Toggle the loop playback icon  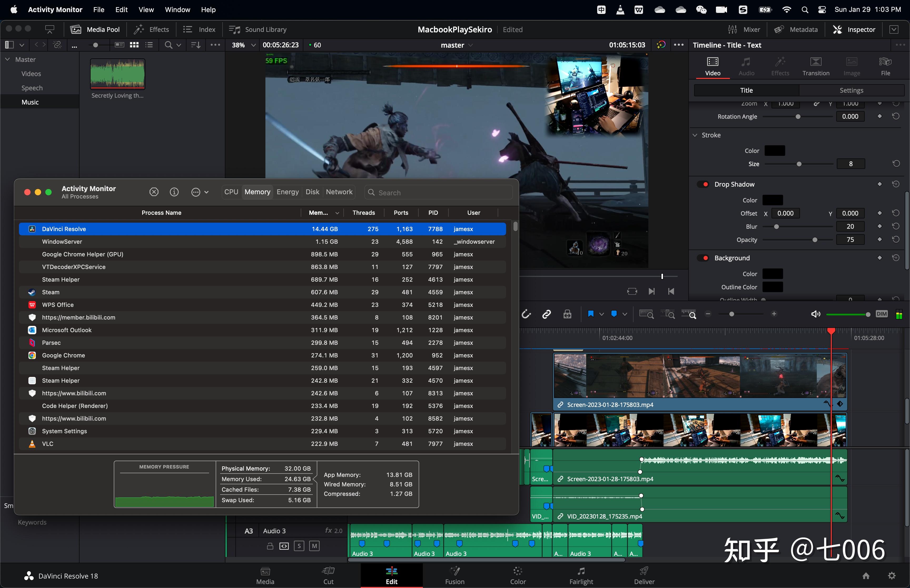coord(632,291)
